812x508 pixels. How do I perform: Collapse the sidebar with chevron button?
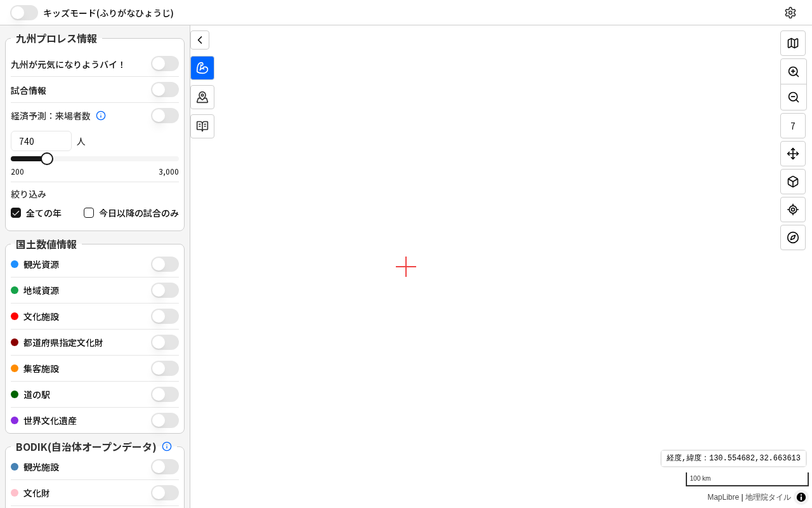coord(200,40)
